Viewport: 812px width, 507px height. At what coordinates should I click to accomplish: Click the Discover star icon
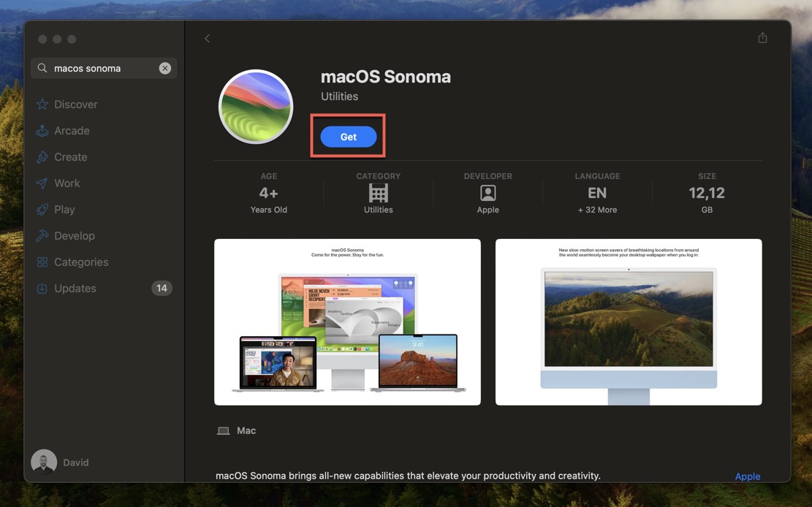42,104
